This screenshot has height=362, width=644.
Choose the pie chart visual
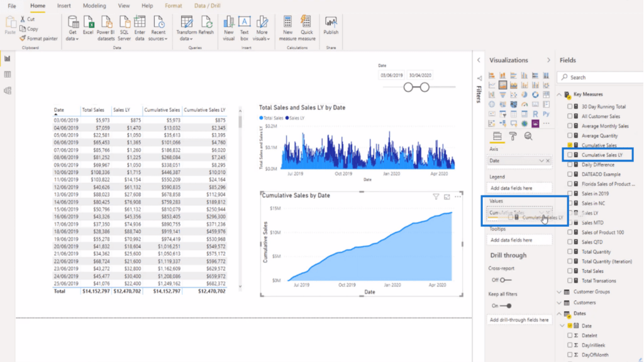[525, 95]
